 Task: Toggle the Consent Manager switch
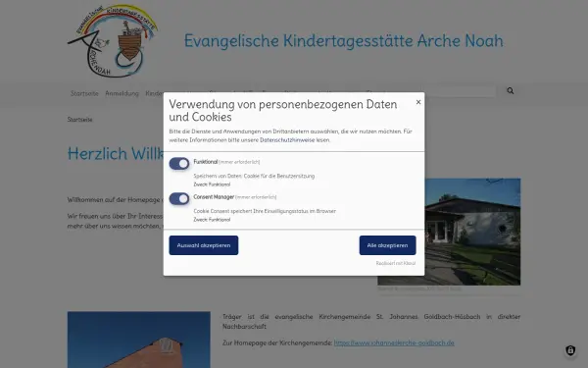coord(179,198)
